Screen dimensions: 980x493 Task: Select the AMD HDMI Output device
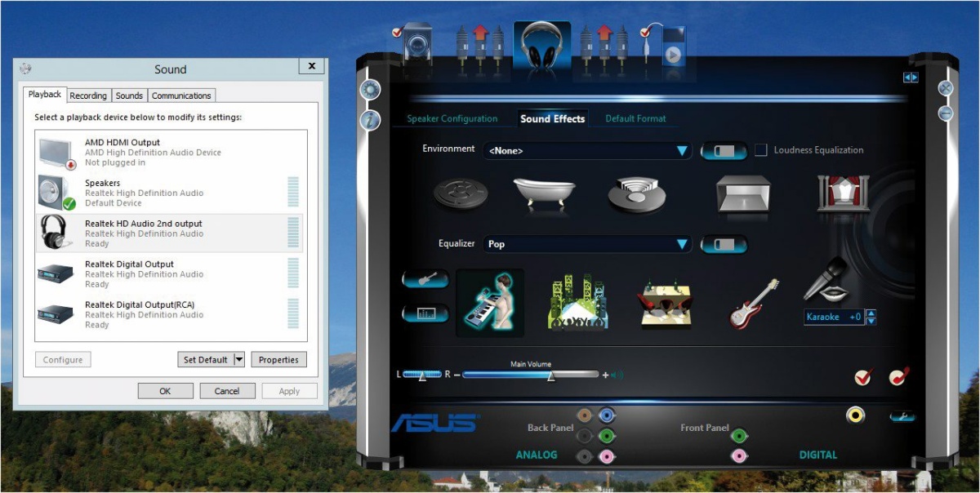point(170,152)
